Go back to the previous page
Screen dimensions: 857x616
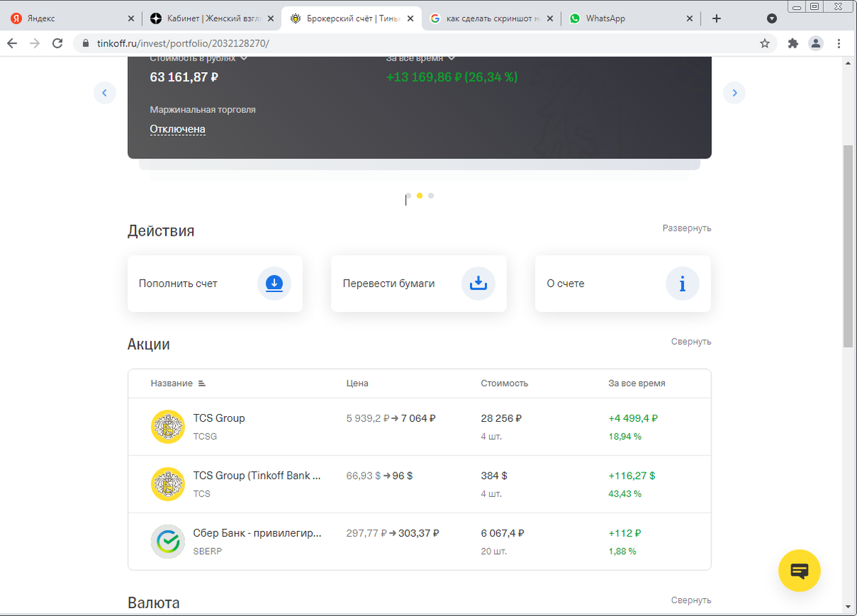(x=12, y=44)
